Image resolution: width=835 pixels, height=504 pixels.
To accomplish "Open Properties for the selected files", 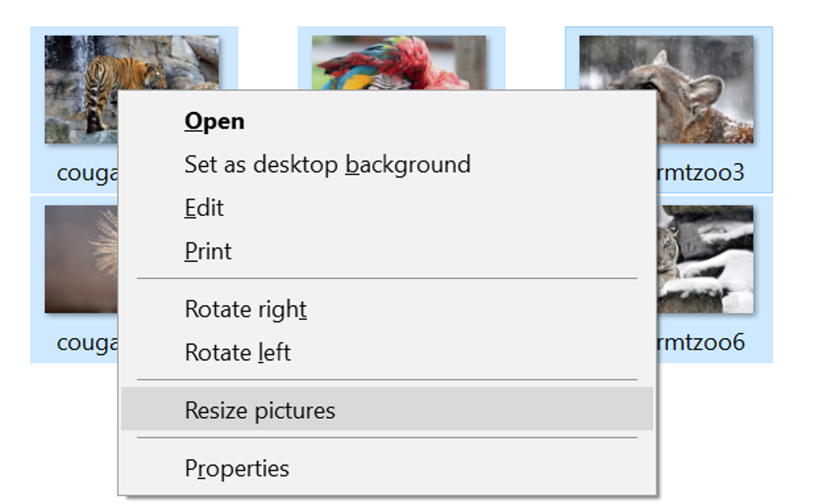I will pyautogui.click(x=237, y=468).
